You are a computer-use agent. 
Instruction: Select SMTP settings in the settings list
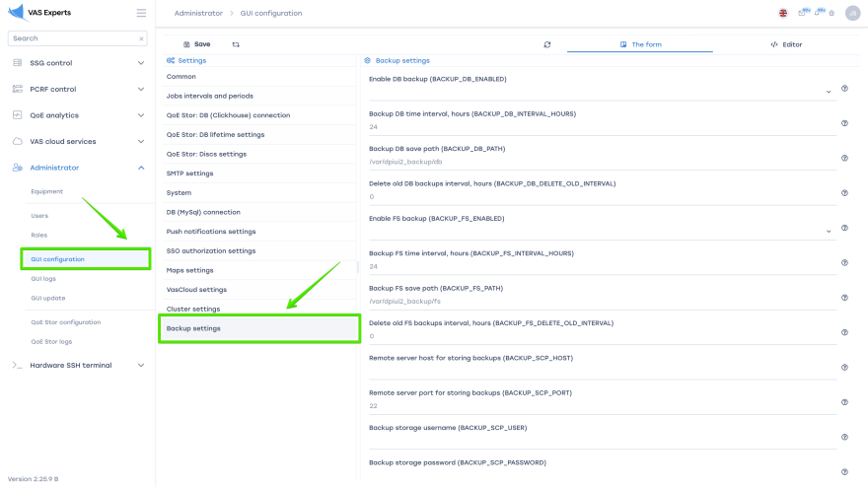(x=189, y=174)
